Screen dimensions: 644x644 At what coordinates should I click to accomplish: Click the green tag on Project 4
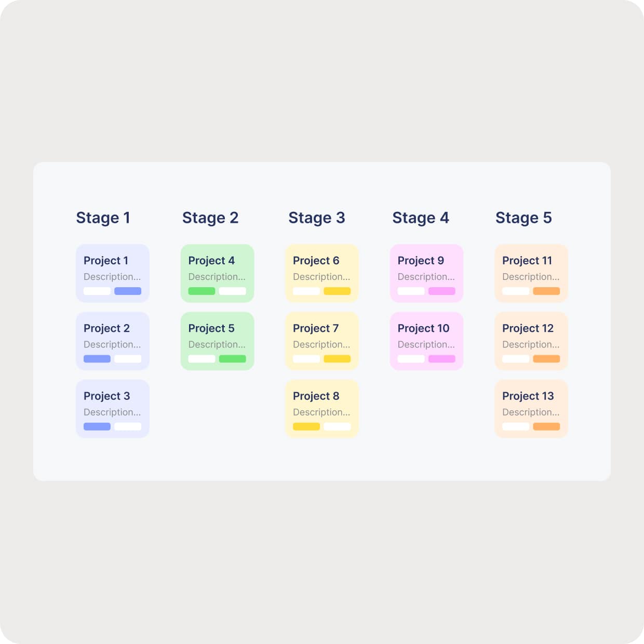(x=202, y=291)
